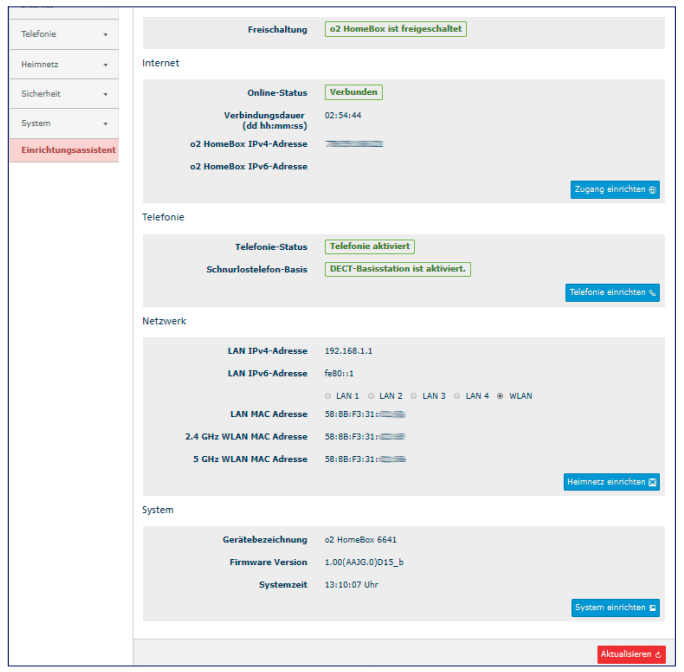Open the System sidebar menu

coord(64,123)
